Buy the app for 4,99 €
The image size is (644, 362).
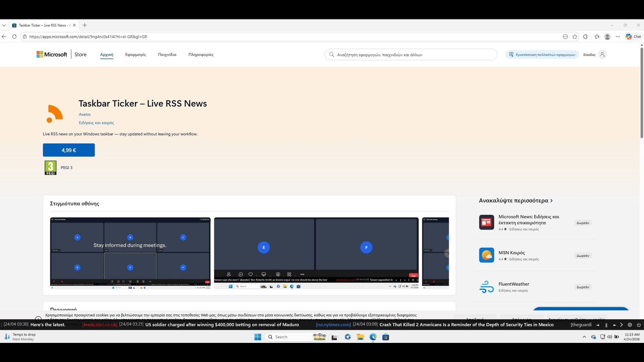click(x=69, y=150)
